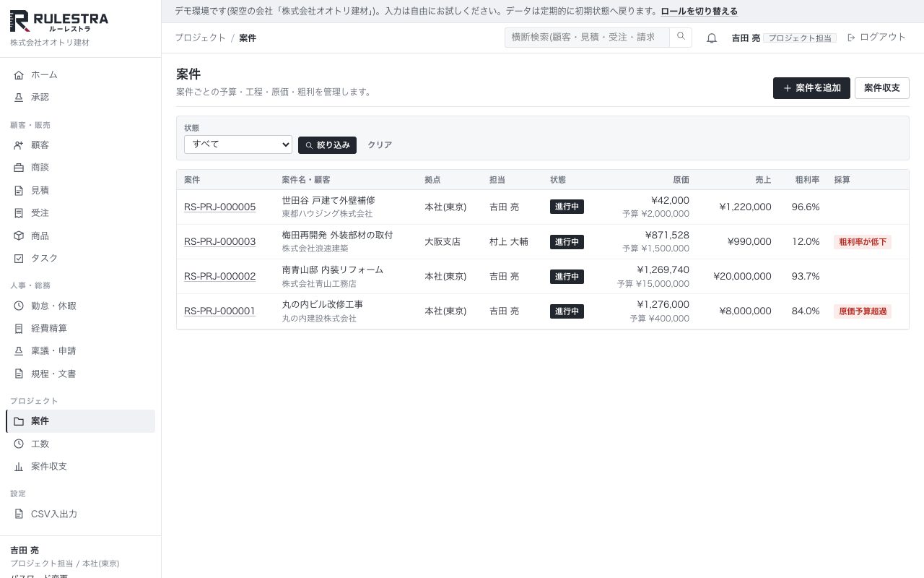Click the 横断検索 search input field

point(587,38)
